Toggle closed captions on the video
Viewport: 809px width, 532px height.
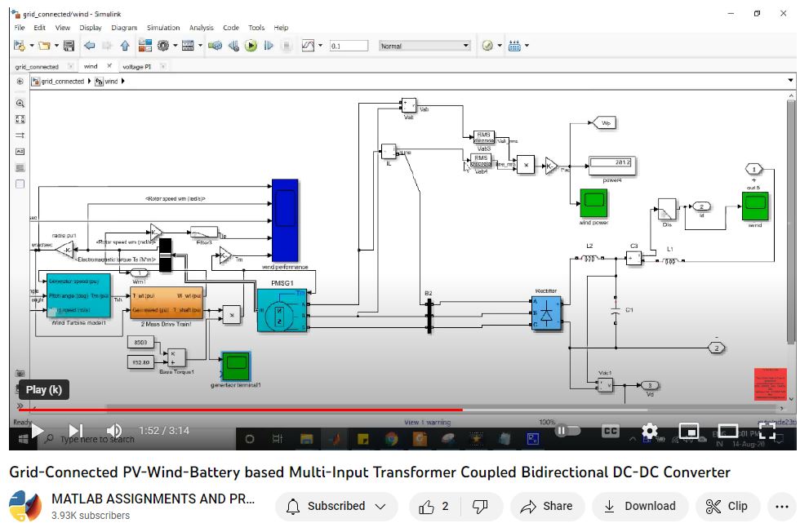tap(610, 430)
